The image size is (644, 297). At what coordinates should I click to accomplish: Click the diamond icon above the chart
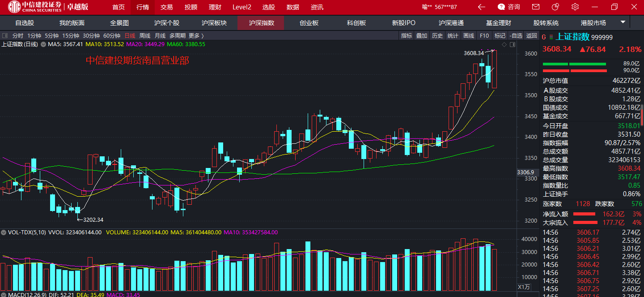(x=504, y=44)
